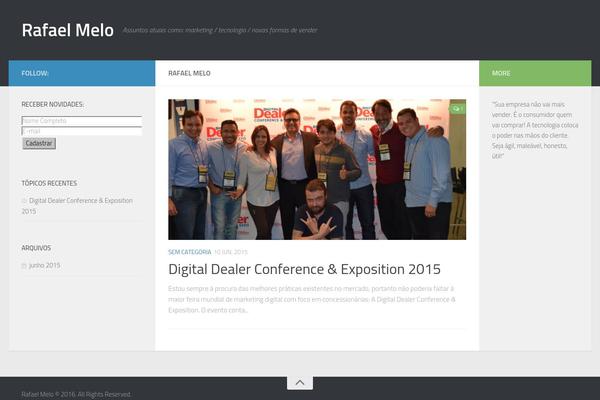Image resolution: width=600 pixels, height=400 pixels.
Task: Click the site tagline Assuntos atuais como marketing
Action: [220, 30]
